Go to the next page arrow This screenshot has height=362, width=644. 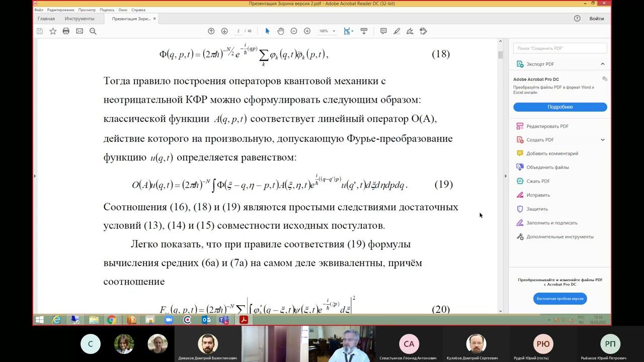coord(224,31)
